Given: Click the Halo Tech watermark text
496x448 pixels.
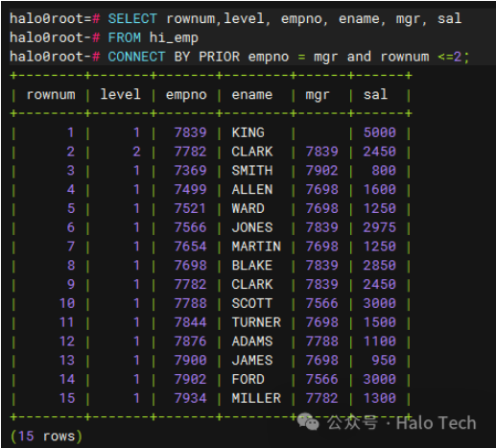Looking at the screenshot, I should click(437, 423).
